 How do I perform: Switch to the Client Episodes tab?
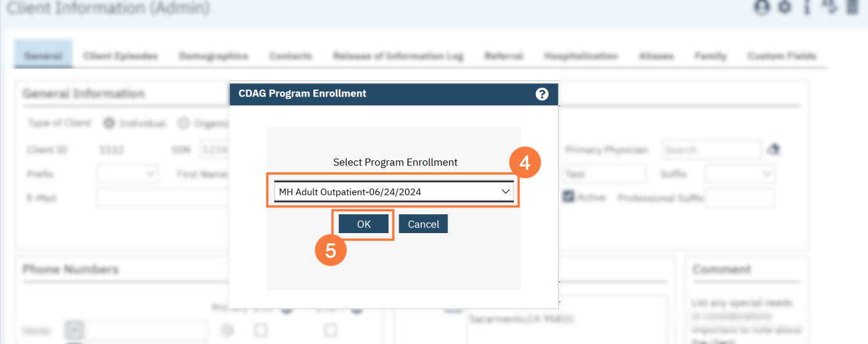click(120, 56)
